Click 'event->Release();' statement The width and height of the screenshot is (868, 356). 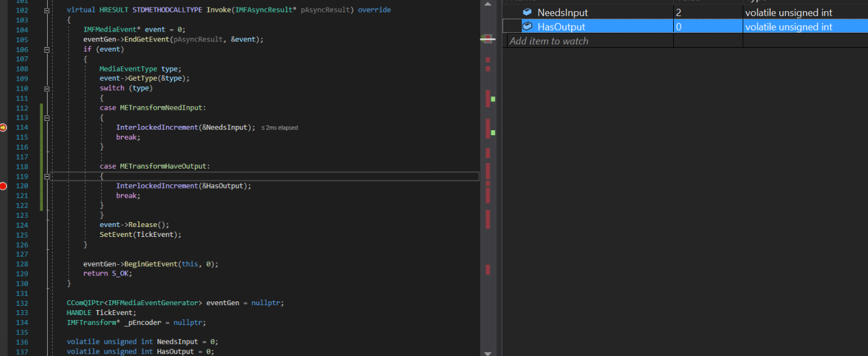pos(135,225)
